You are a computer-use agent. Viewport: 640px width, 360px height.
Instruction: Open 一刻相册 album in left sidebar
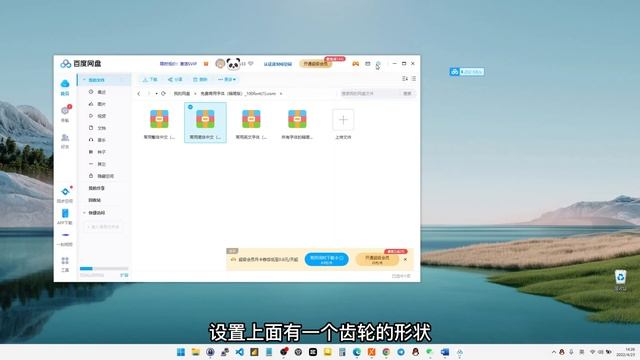[65, 239]
